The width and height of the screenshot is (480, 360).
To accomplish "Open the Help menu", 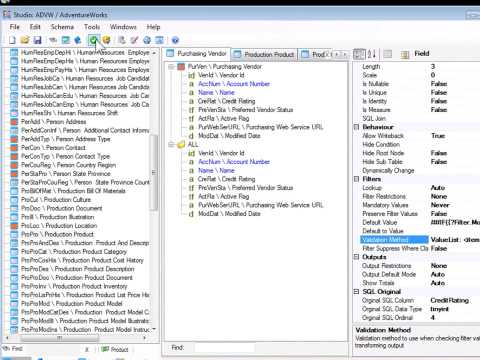I will [x=153, y=27].
